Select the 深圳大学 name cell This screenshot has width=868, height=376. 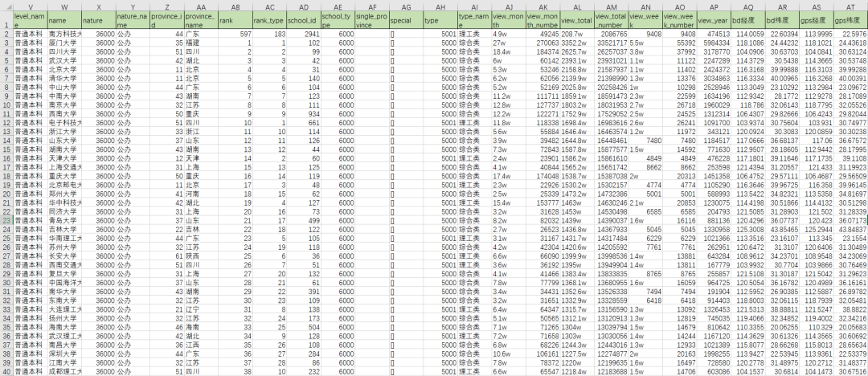64,354
